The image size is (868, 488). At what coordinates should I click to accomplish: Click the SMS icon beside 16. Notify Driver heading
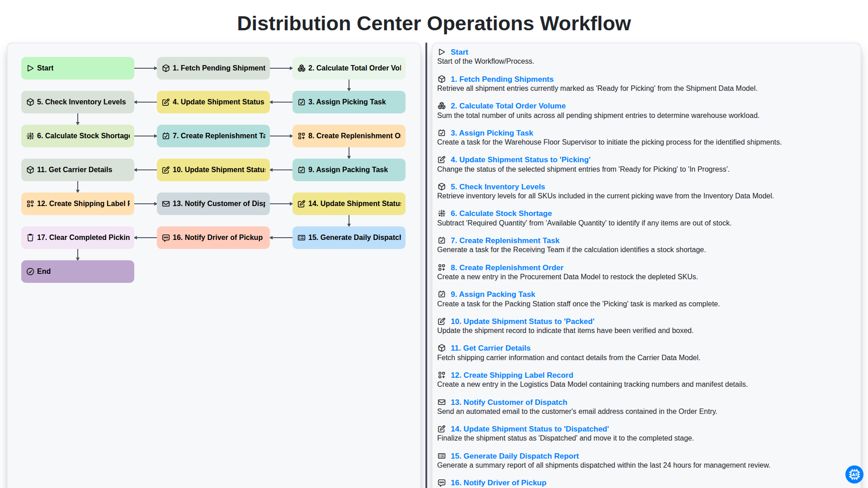point(442,483)
